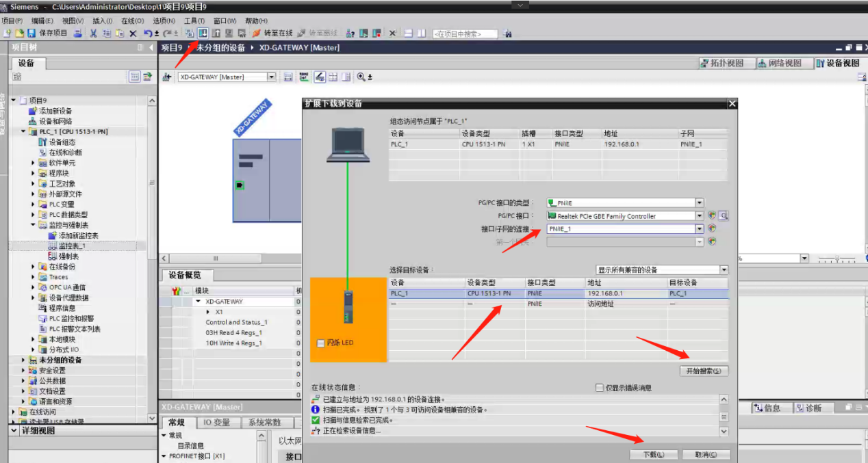Expand 未分组的设备 tree node
This screenshot has width=868, height=463.
click(23, 360)
